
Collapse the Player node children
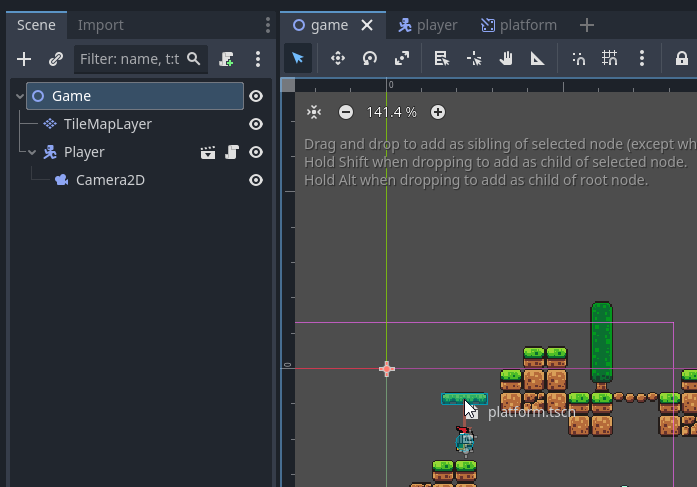point(32,152)
